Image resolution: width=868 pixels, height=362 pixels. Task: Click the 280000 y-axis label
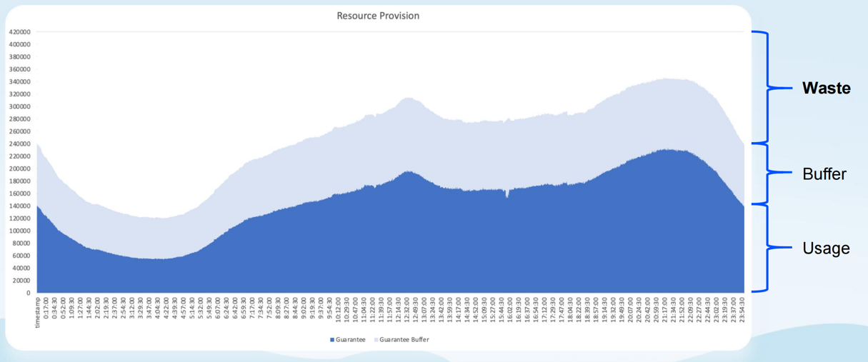(x=19, y=119)
